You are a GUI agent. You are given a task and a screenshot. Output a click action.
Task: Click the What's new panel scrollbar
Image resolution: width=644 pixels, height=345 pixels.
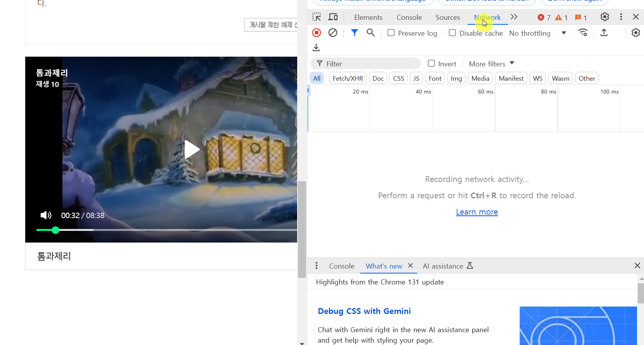click(x=641, y=293)
